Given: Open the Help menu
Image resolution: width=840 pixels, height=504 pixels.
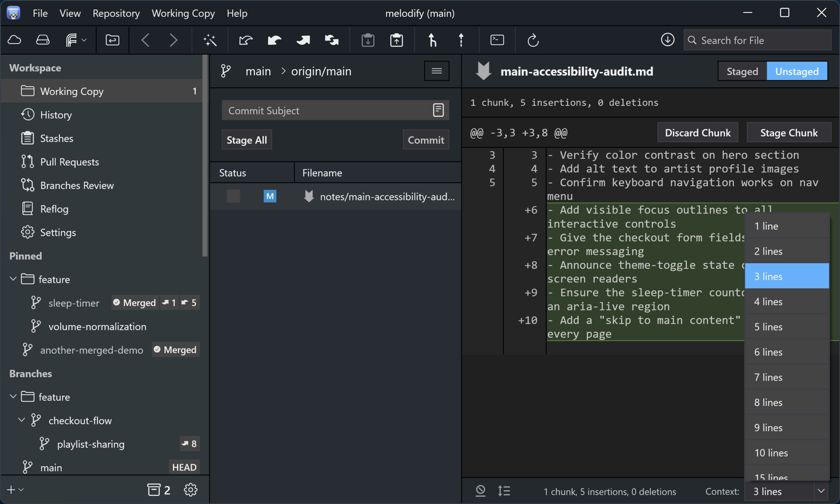Looking at the screenshot, I should 237,13.
